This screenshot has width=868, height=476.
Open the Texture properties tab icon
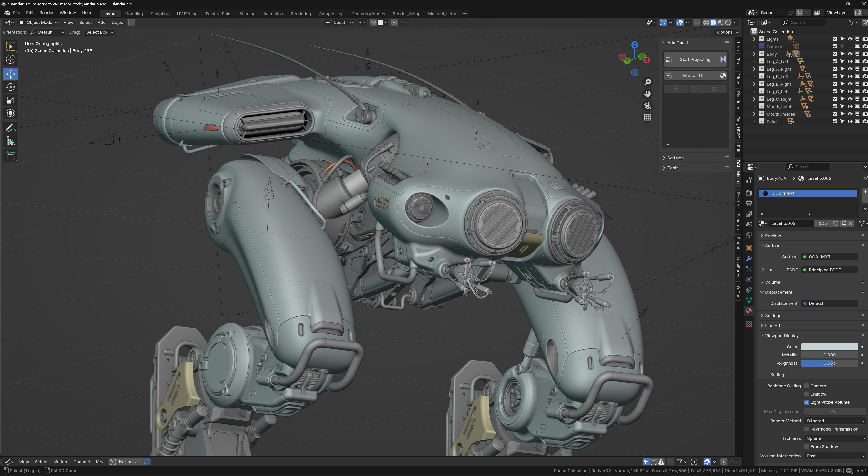click(749, 324)
